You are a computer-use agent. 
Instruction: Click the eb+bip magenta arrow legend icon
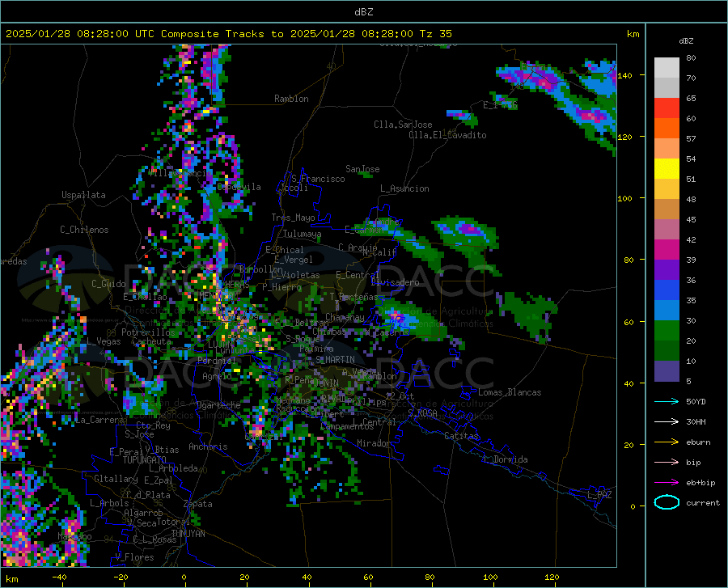[x=667, y=483]
